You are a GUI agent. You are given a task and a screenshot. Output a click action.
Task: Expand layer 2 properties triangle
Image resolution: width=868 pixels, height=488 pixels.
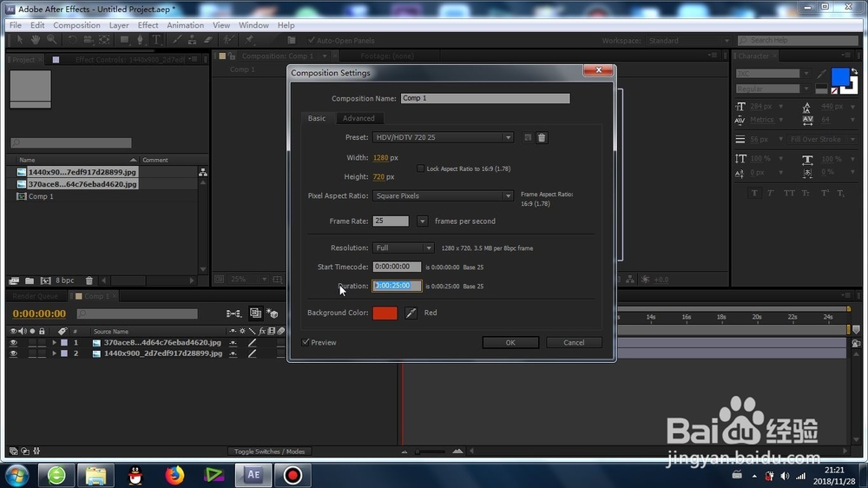pyautogui.click(x=54, y=353)
